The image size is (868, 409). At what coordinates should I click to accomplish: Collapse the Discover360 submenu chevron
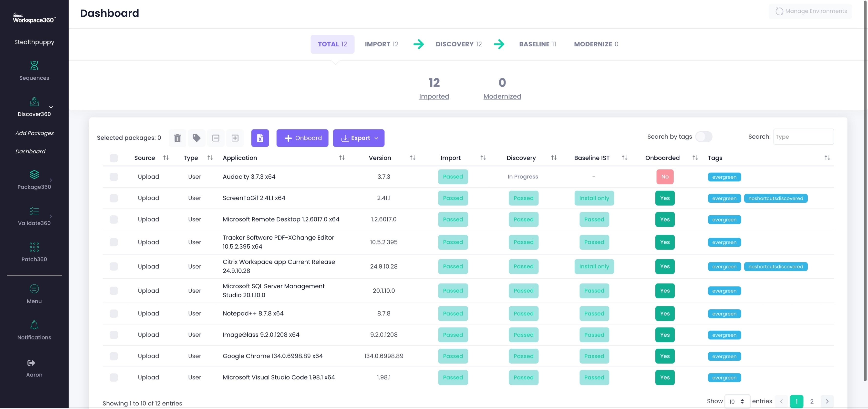point(51,107)
